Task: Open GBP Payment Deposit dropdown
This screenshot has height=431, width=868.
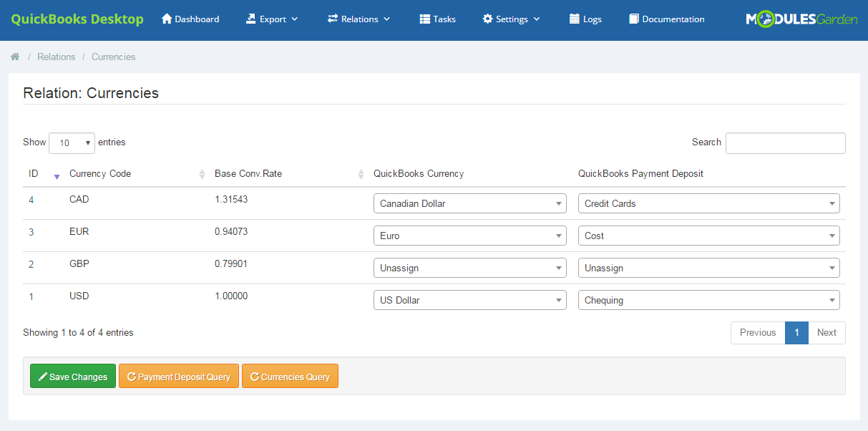Action: point(709,268)
